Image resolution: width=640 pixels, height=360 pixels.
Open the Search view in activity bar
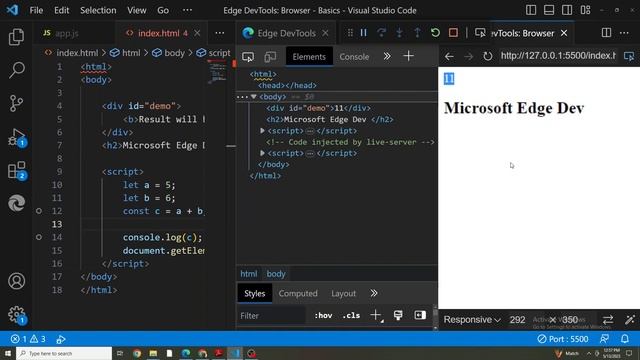tap(16, 70)
